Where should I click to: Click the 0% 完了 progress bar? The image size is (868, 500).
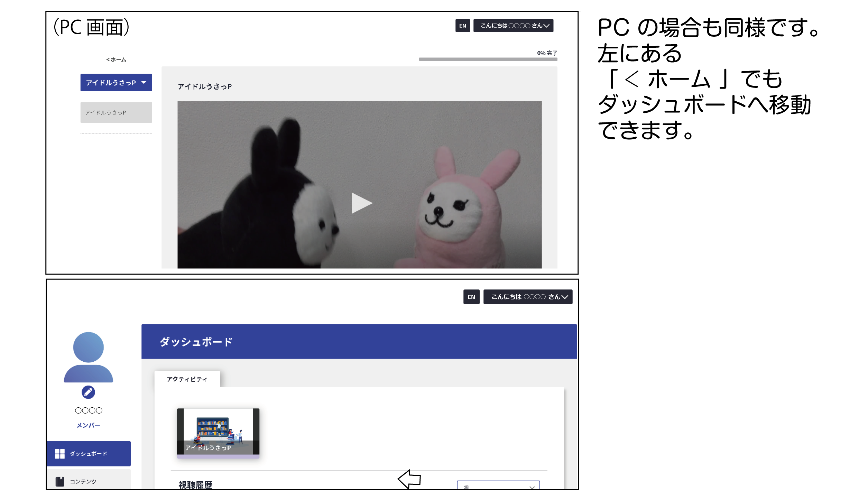pyautogui.click(x=488, y=59)
